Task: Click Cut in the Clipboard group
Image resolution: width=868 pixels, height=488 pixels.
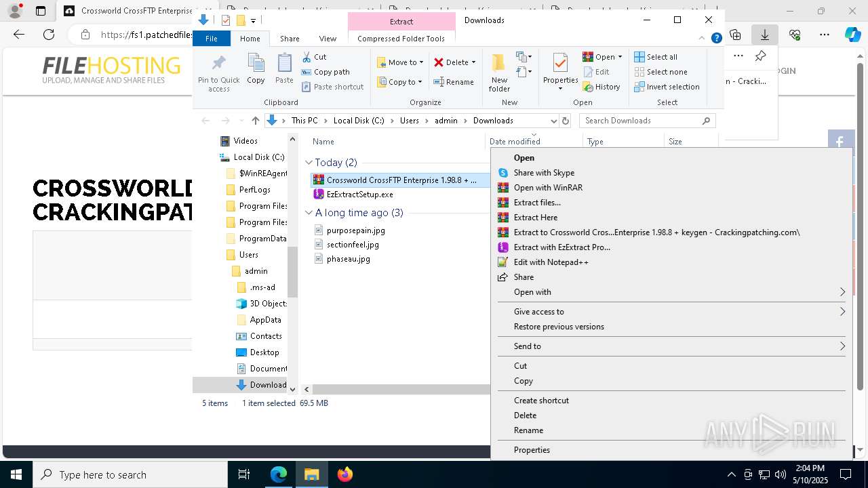Action: pyautogui.click(x=314, y=57)
